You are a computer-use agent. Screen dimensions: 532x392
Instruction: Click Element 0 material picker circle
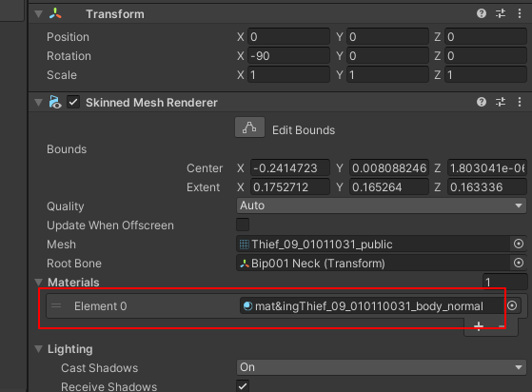512,305
